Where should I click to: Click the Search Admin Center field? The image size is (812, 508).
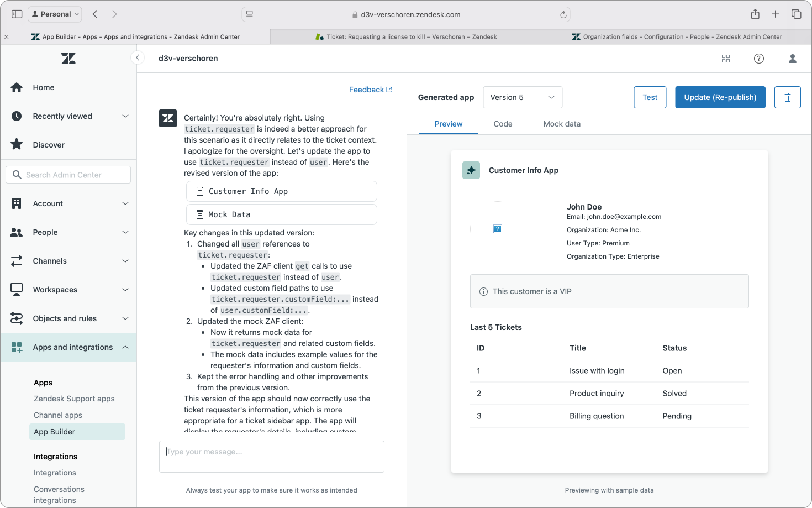(68, 175)
